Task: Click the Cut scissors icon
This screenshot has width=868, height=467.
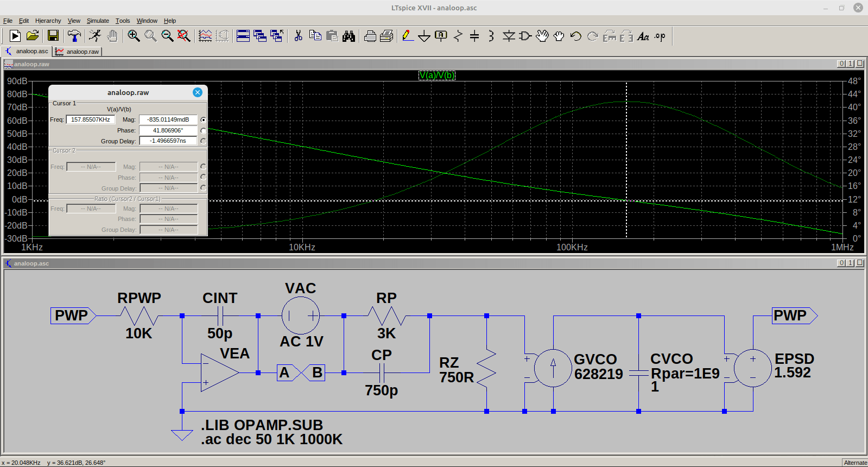Action: point(298,36)
